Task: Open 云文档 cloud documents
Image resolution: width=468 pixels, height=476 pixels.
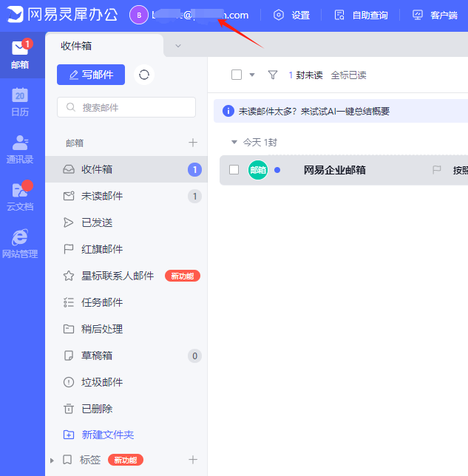Action: tap(20, 196)
